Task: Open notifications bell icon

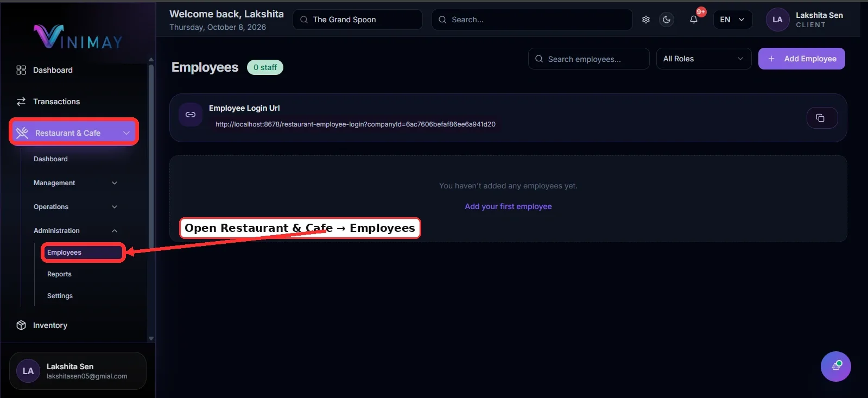Action: [x=694, y=20]
